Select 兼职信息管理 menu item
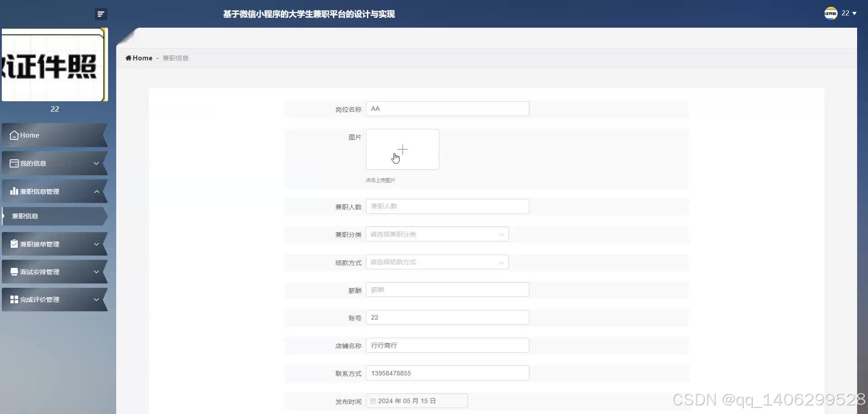Screen dimensions: 868x414 [54, 192]
